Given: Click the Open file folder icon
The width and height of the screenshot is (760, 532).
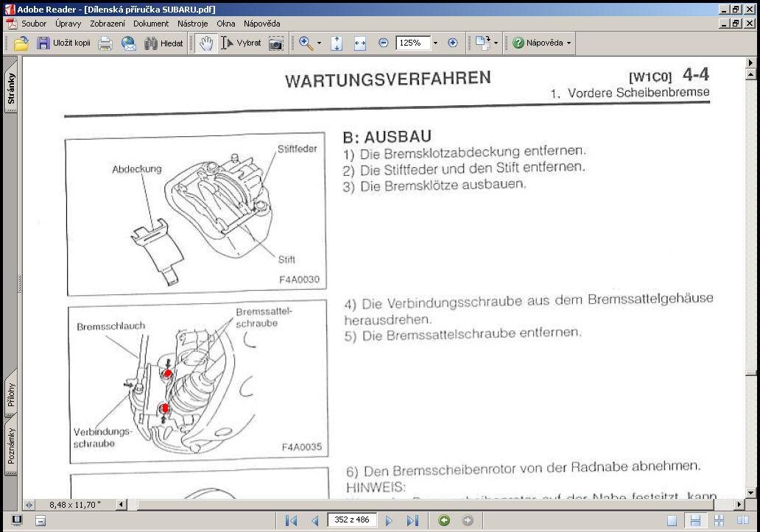Looking at the screenshot, I should [21, 43].
